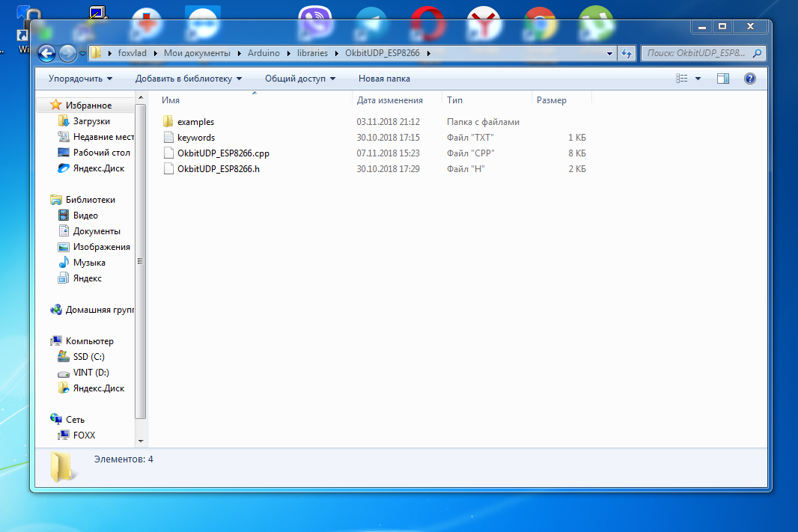This screenshot has width=798, height=532.
Task: Select the OkbitUDP_ESP8266.cpp file
Action: (x=222, y=153)
